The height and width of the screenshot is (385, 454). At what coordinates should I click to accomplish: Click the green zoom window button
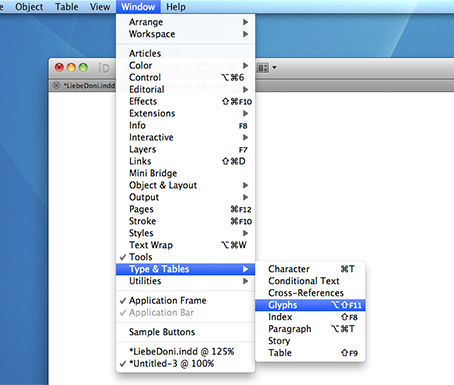pyautogui.click(x=83, y=68)
